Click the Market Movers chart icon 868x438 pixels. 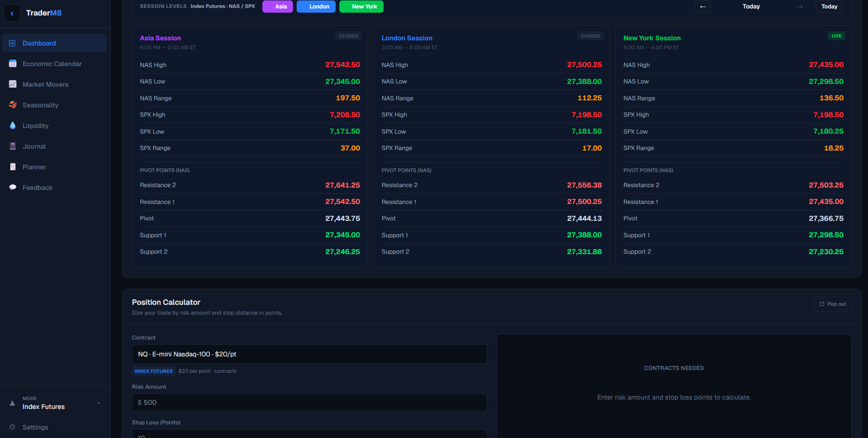(x=13, y=84)
